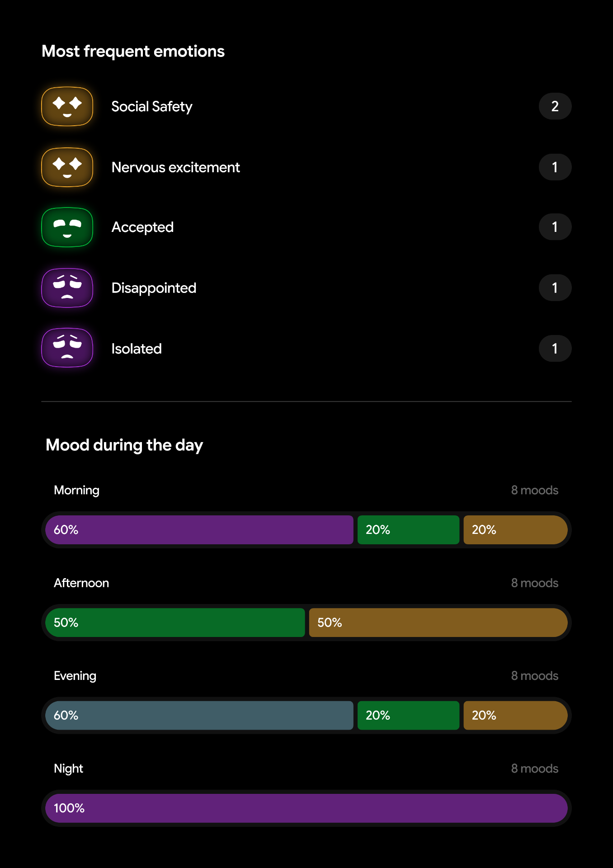Select the Night 100% purple bar
Image resolution: width=613 pixels, height=868 pixels.
point(306,808)
